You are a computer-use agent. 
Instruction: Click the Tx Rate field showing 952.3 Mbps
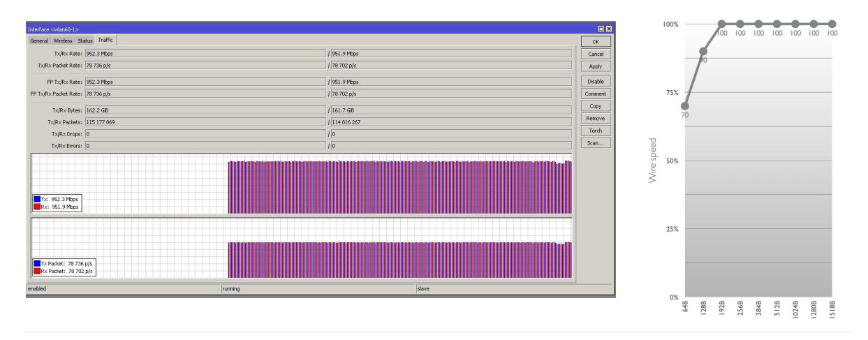point(205,53)
